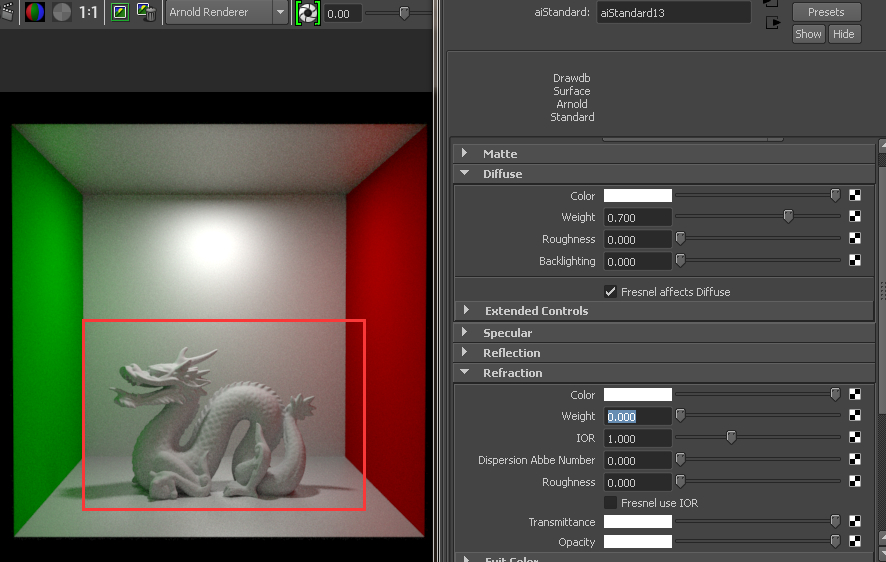This screenshot has height=562, width=886.
Task: Uncheck Fresnel affects Diffuse
Action: point(610,291)
